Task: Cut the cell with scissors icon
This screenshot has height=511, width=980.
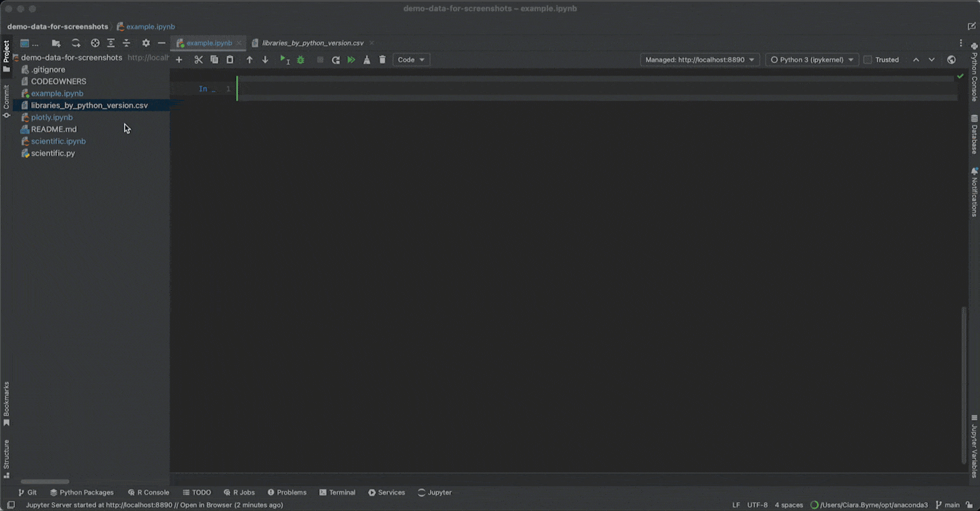Action: point(198,60)
